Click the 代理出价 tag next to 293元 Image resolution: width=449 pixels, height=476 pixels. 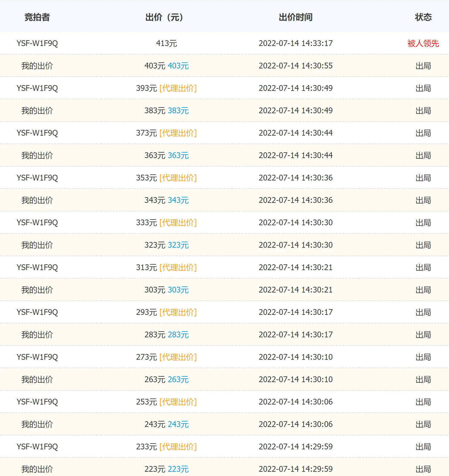click(x=178, y=312)
